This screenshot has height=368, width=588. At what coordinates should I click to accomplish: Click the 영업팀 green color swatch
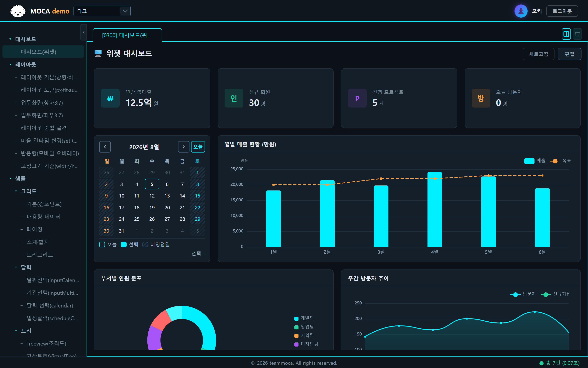click(x=296, y=327)
